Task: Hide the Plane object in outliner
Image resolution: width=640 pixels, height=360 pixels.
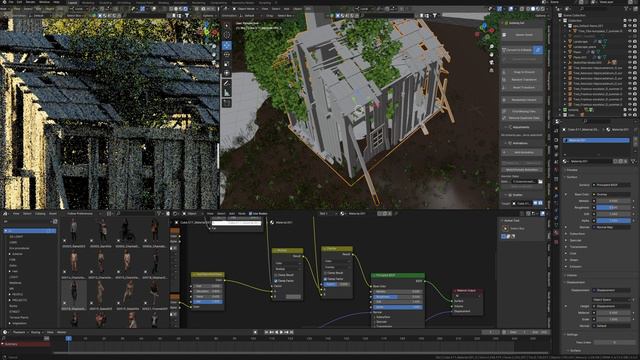Action: pyautogui.click(x=631, y=52)
